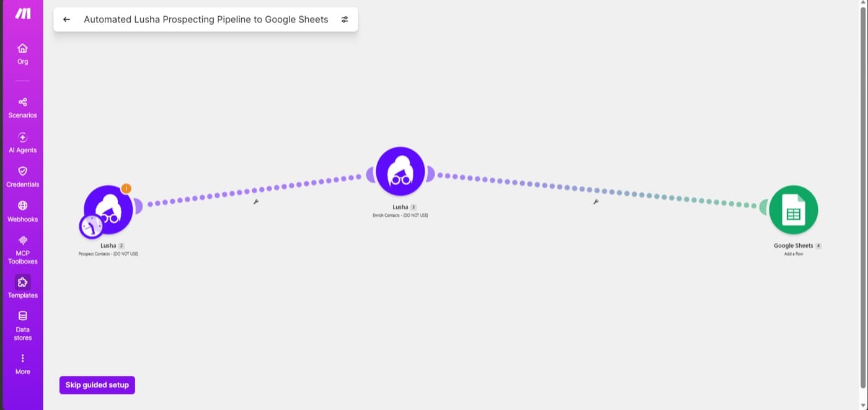Image resolution: width=868 pixels, height=410 pixels.
Task: Click the back arrow beside scenario title
Action: pos(67,19)
